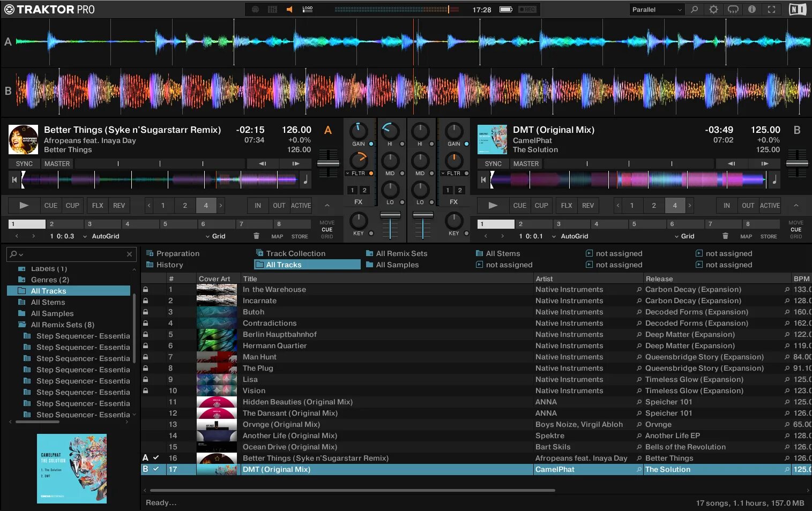Click the Deck B letter icon
The image size is (812, 511).
(x=797, y=130)
